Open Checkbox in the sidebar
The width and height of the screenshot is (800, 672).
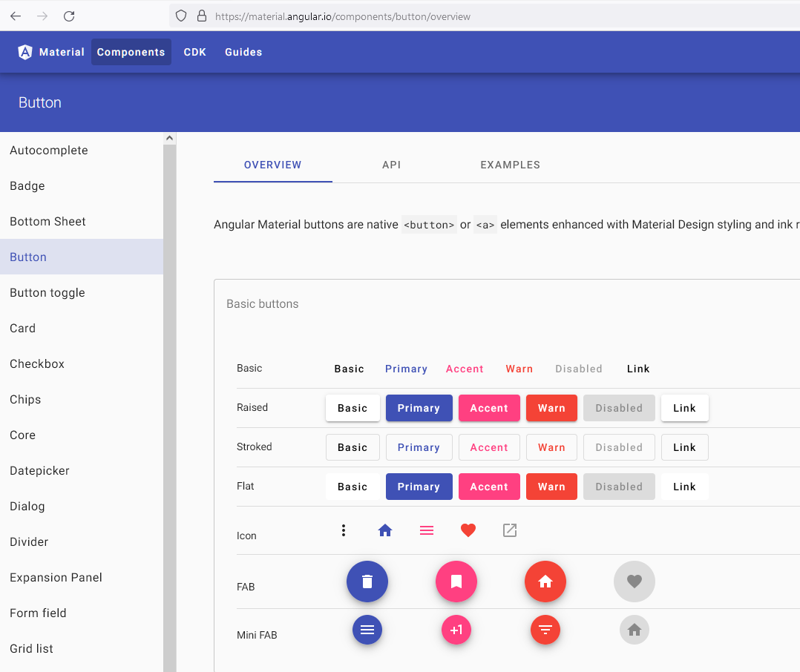pyautogui.click(x=82, y=363)
